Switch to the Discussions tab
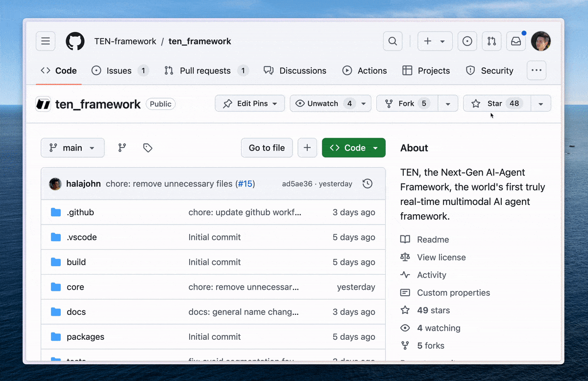 (x=295, y=71)
